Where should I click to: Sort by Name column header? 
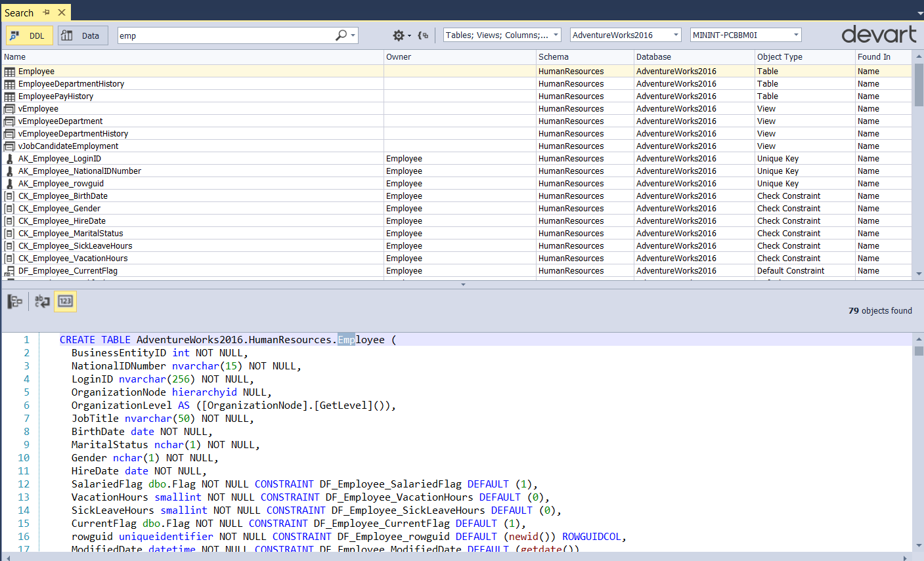coord(192,57)
